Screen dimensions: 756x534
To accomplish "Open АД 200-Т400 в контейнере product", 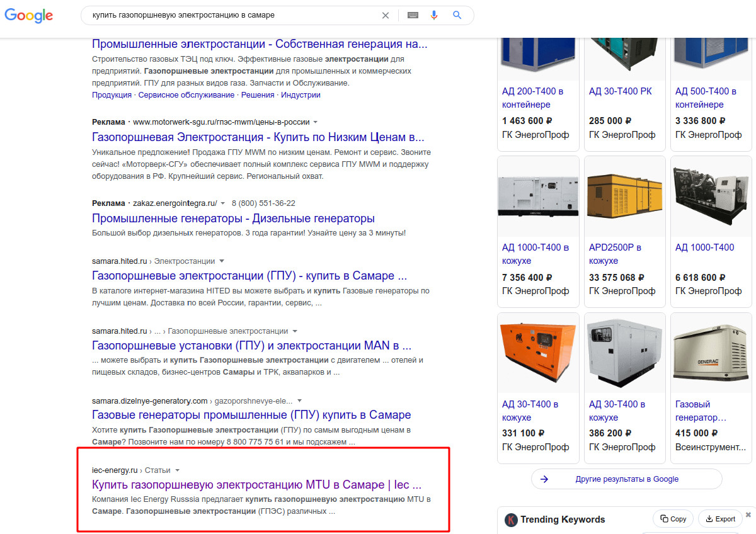I will coord(533,98).
